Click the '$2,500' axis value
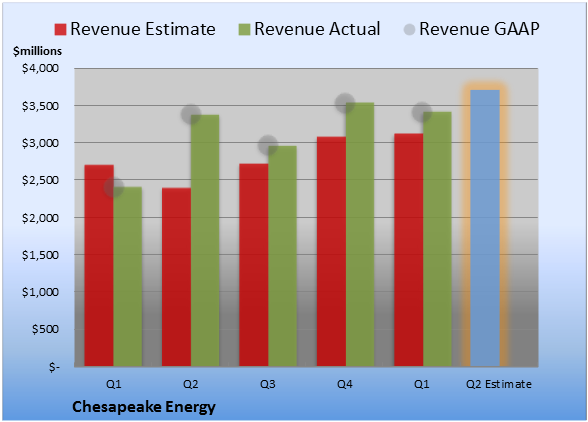 40,180
